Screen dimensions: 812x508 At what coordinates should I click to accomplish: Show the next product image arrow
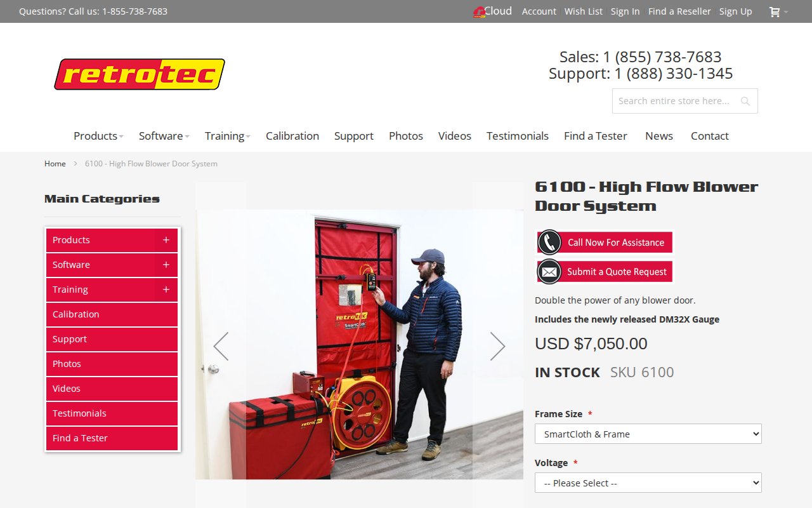tap(497, 346)
